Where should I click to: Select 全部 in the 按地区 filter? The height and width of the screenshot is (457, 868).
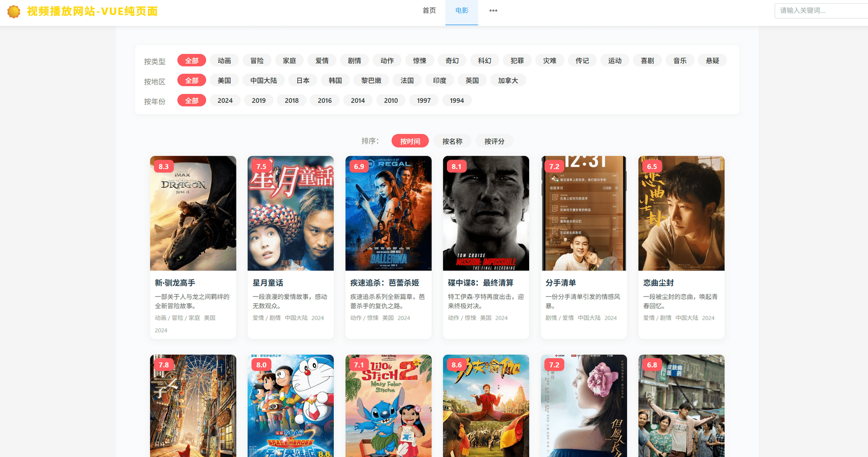pyautogui.click(x=192, y=81)
